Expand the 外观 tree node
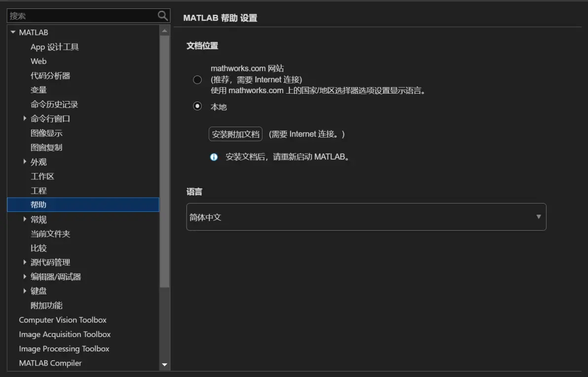 25,162
